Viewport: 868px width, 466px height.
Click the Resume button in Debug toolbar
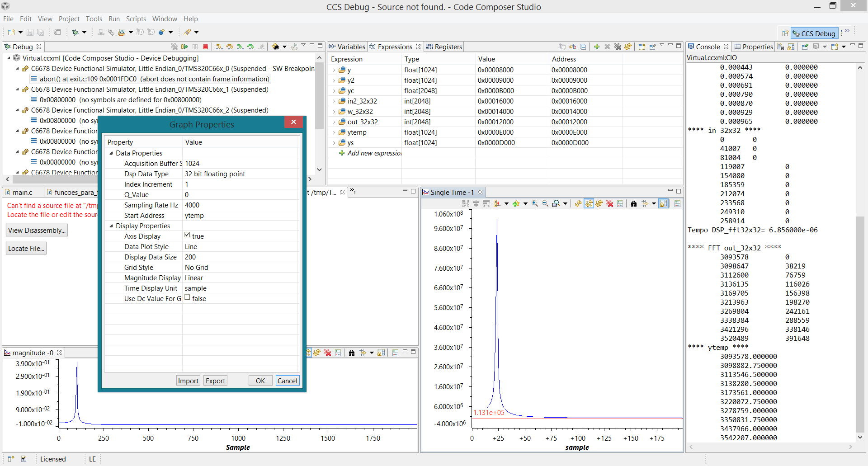(184, 47)
